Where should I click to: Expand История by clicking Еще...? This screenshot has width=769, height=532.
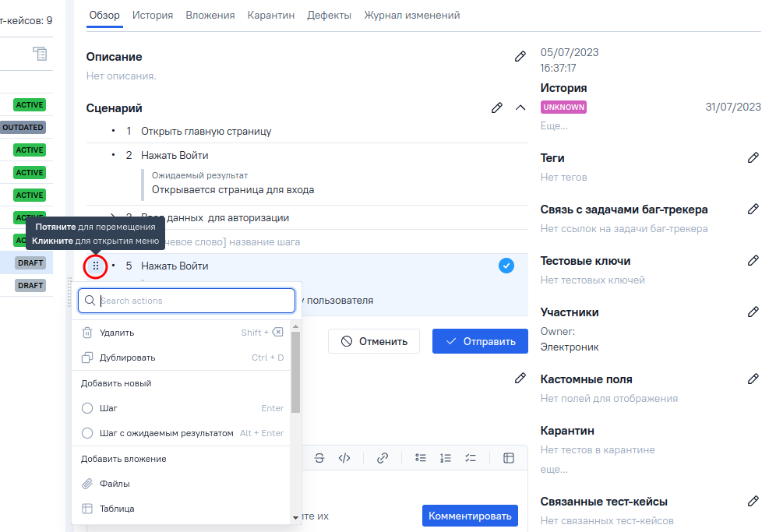coord(554,125)
